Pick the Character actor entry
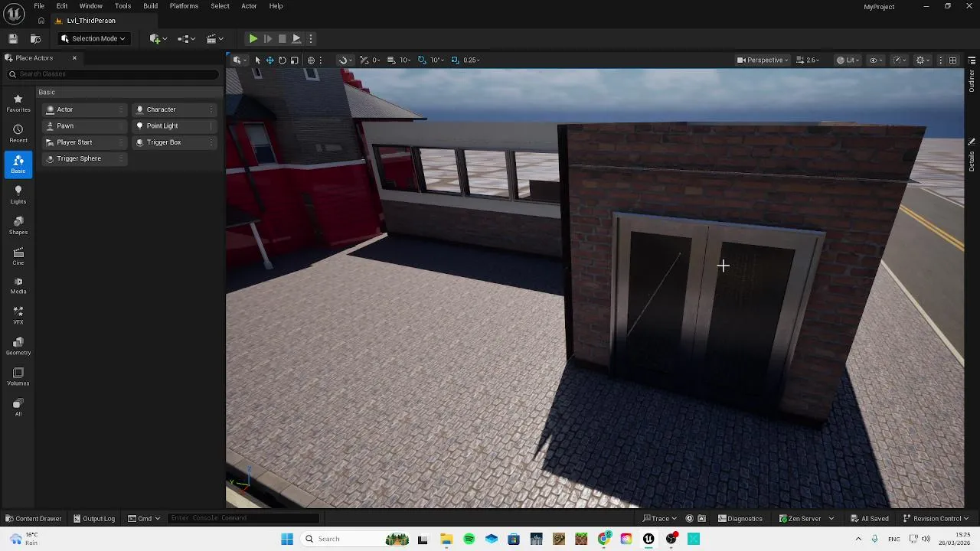This screenshot has width=980, height=551. click(175, 109)
